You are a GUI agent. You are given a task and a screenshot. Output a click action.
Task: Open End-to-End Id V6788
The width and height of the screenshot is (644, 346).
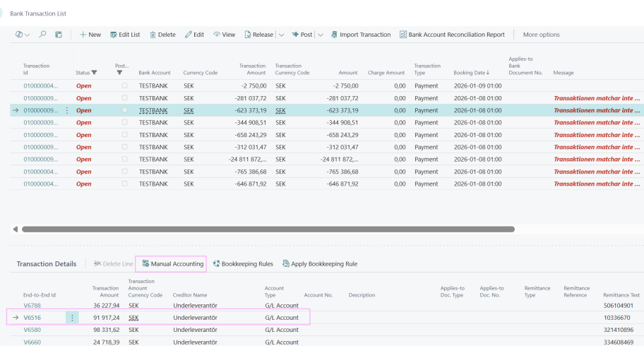pos(32,305)
